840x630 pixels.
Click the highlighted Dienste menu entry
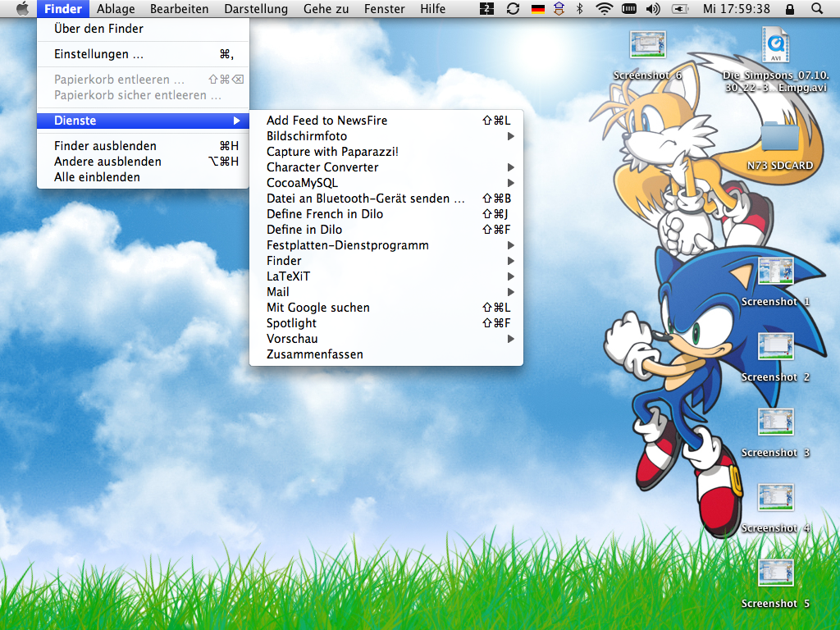143,121
